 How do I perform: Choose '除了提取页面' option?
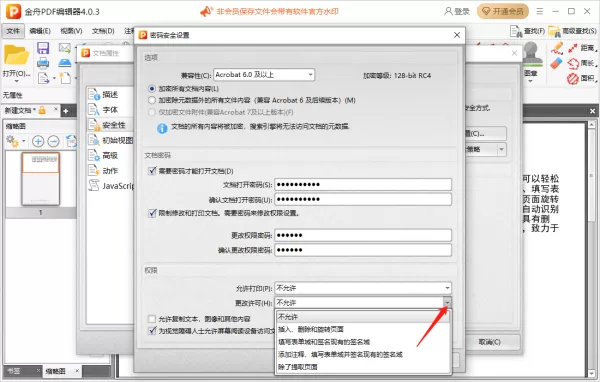362,367
